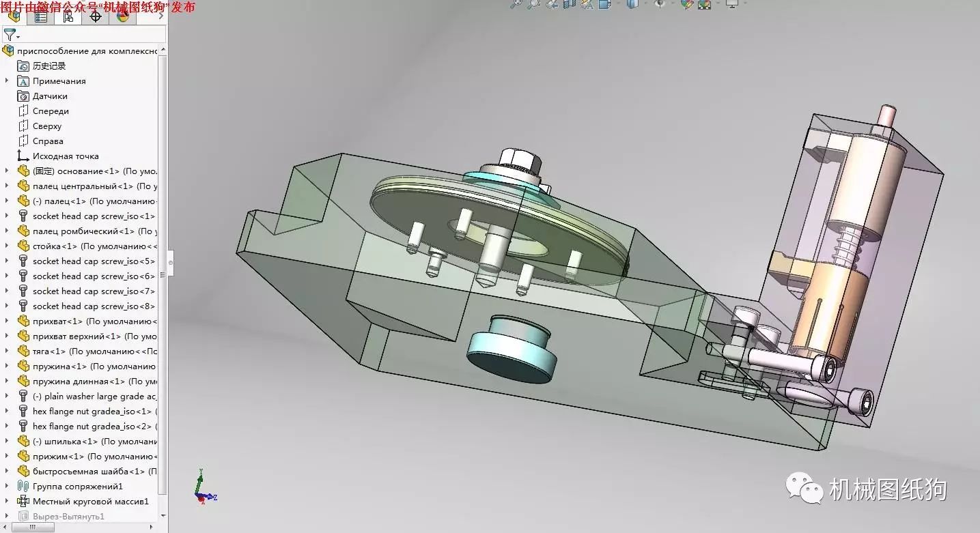This screenshot has height=533, width=980.
Task: Click the прижим<1> part icon
Action: pos(23,457)
